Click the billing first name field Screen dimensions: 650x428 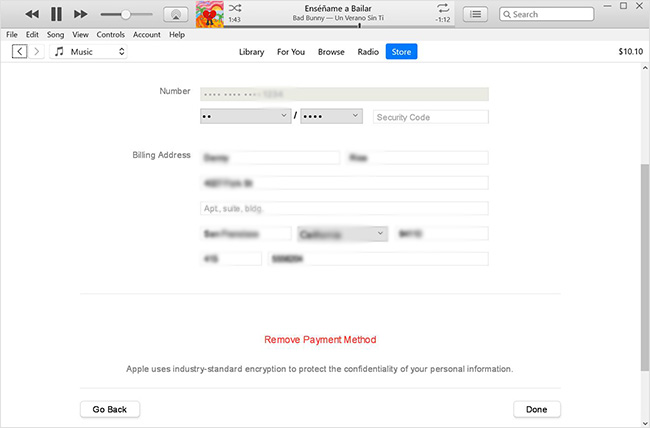tap(270, 158)
